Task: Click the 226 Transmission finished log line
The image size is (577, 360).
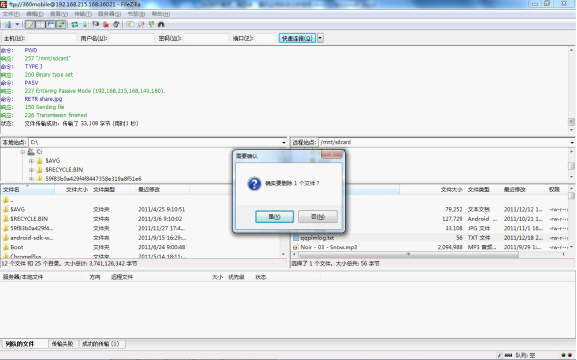Action: click(56, 115)
